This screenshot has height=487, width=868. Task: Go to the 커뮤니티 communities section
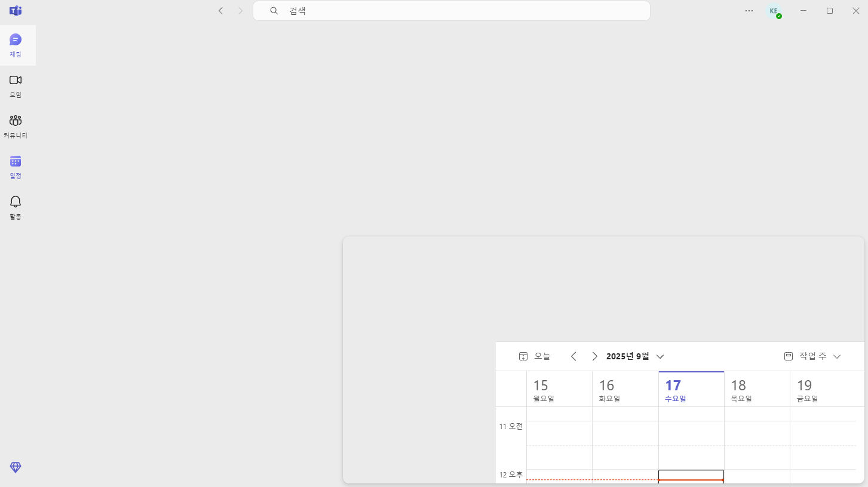tap(16, 127)
